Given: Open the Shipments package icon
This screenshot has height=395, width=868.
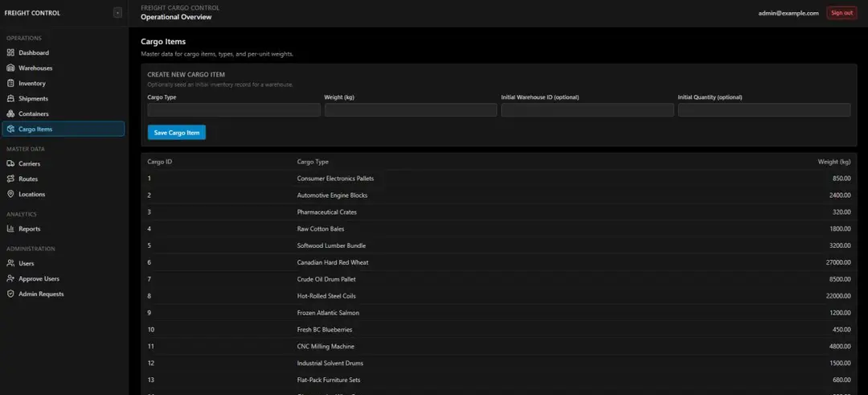Looking at the screenshot, I should click(10, 99).
